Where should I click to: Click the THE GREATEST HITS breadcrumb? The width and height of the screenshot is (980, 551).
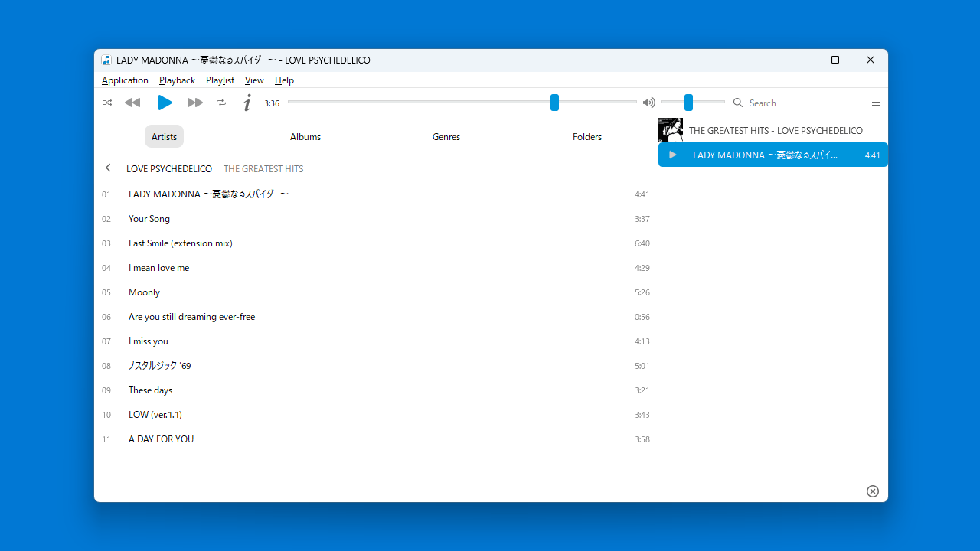click(x=263, y=169)
